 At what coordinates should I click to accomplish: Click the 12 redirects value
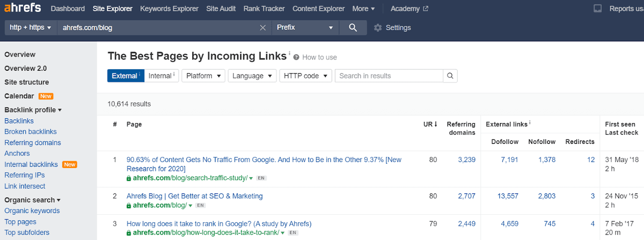tap(591, 159)
